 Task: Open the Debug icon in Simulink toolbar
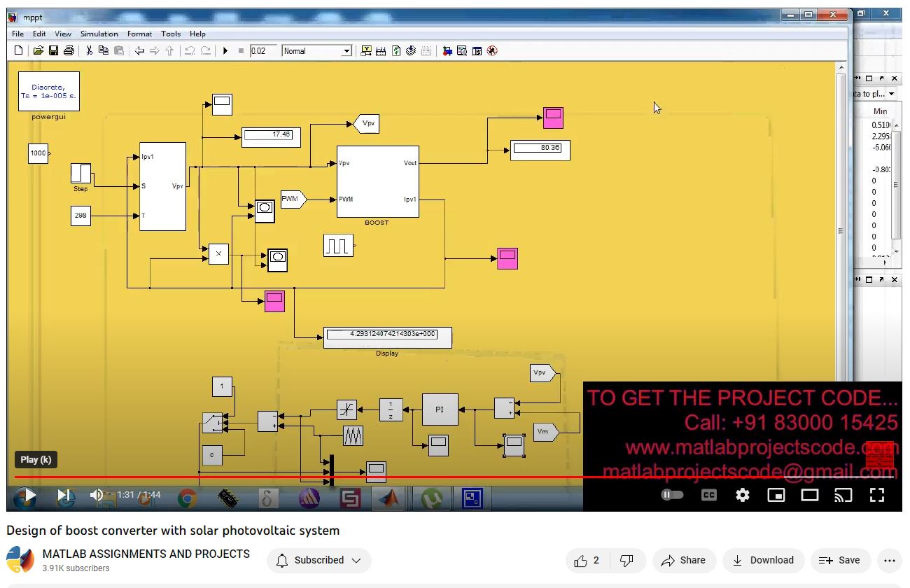[x=492, y=51]
